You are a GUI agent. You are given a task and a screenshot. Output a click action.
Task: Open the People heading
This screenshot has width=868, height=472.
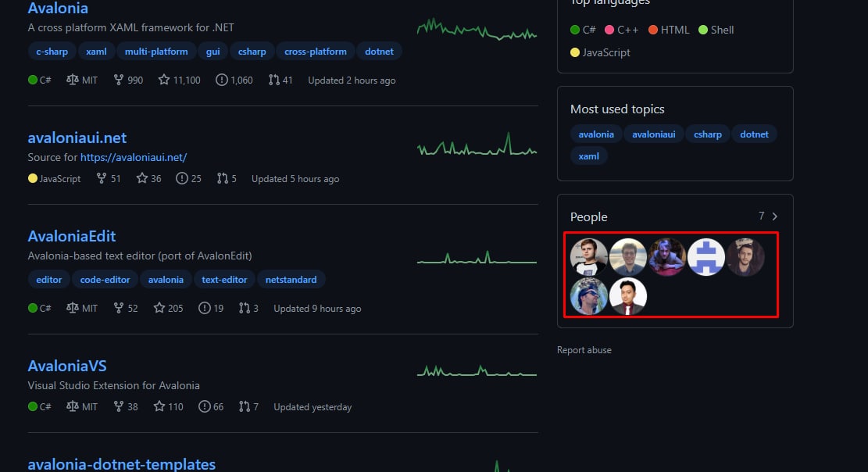click(x=588, y=217)
